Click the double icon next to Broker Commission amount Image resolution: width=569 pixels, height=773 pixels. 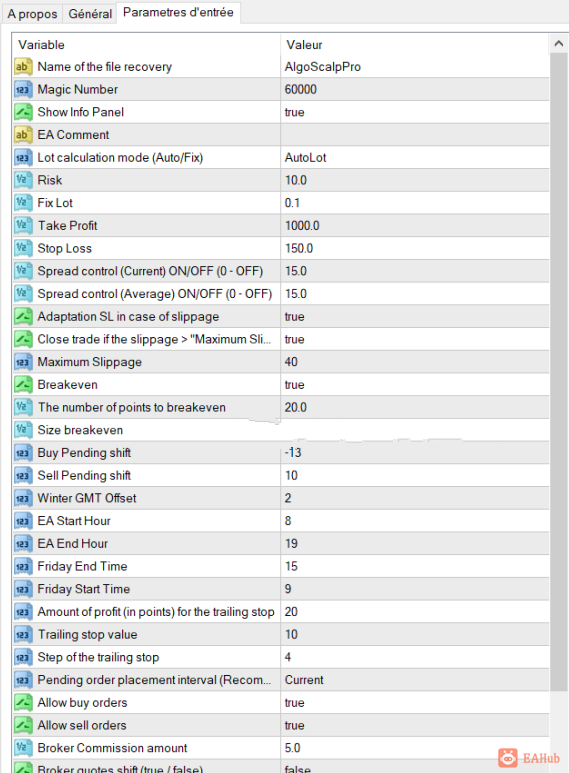[23, 748]
